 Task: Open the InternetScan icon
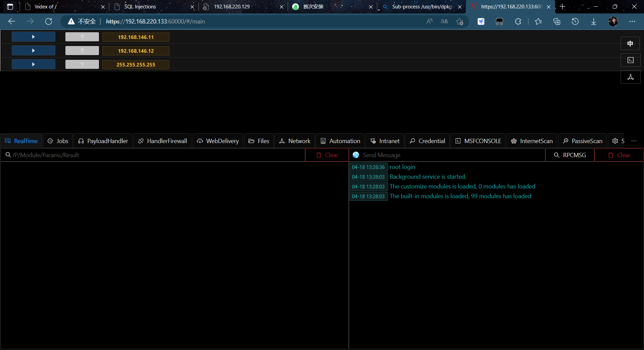514,141
